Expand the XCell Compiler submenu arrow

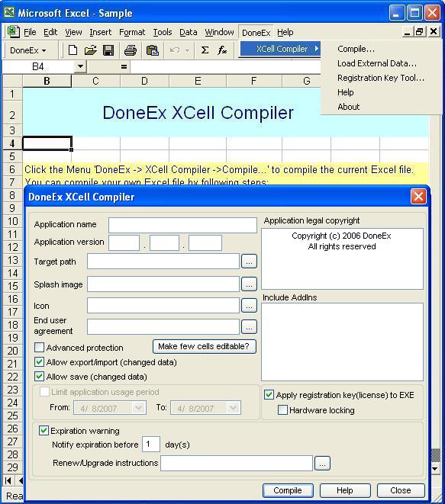tap(317, 49)
